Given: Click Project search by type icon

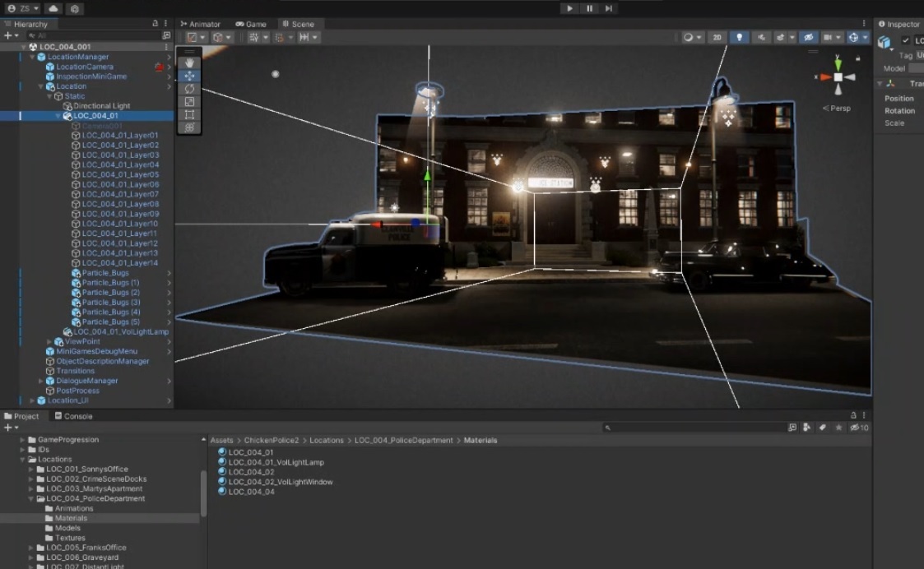Looking at the screenshot, I should (x=806, y=428).
